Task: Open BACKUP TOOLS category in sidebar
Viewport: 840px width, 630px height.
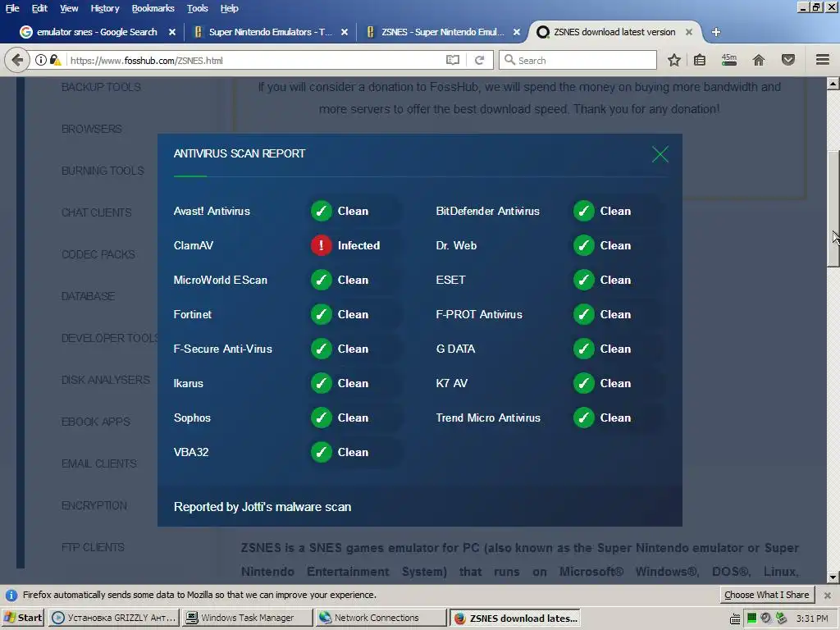Action: 101,87
